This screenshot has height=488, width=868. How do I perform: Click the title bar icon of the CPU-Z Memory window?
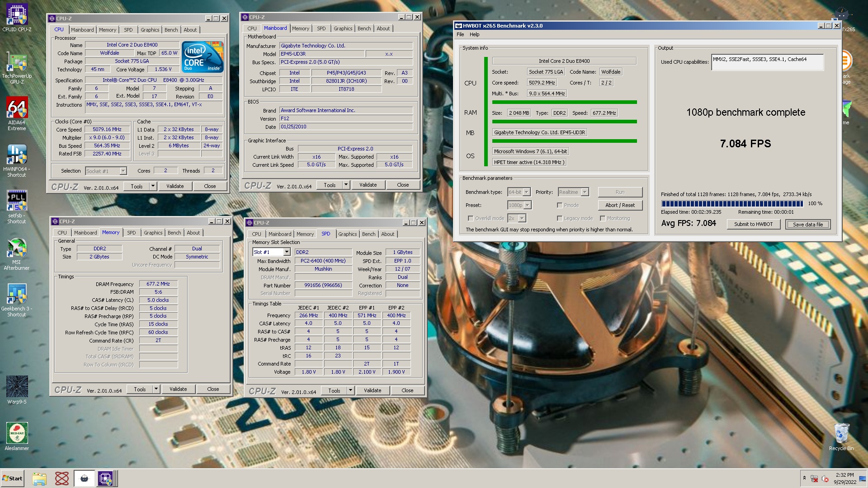[x=55, y=221]
